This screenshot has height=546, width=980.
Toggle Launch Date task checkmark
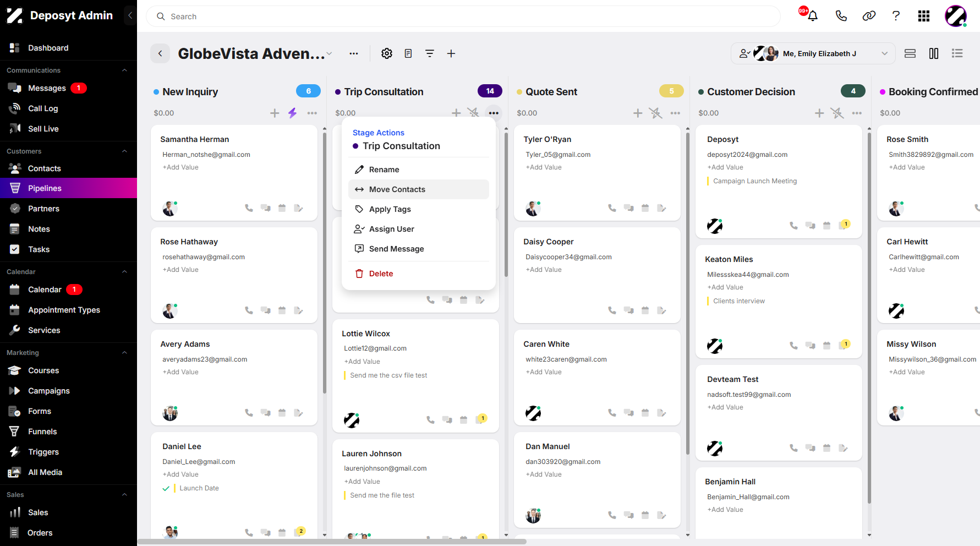coord(166,488)
